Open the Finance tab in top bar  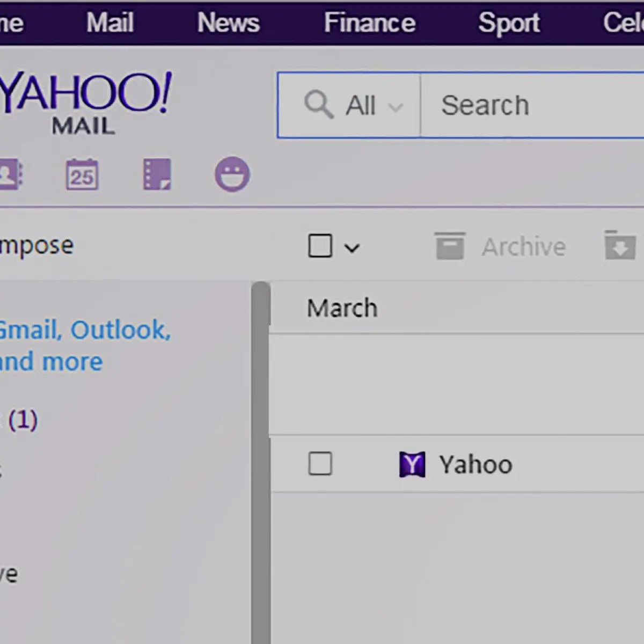[370, 23]
